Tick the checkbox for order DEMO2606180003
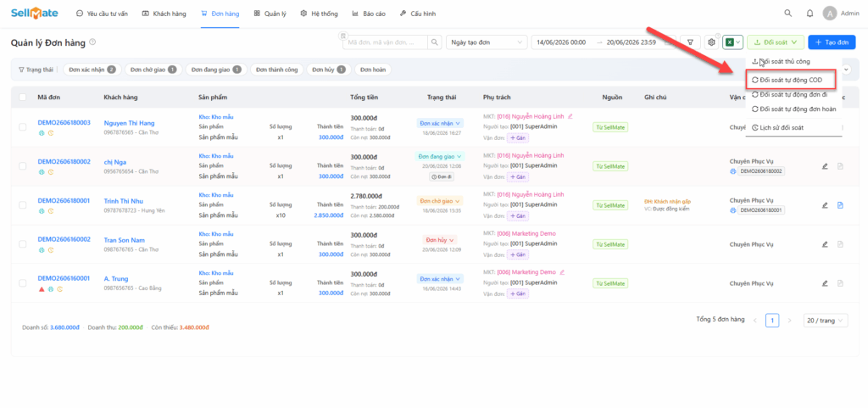Image resolution: width=868 pixels, height=408 pixels. [23, 126]
